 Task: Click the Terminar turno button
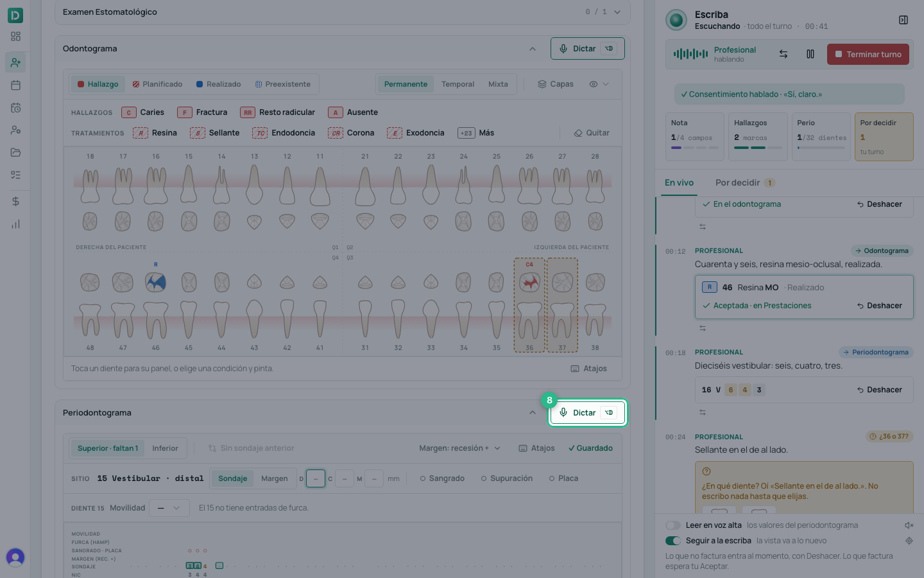[x=868, y=55]
